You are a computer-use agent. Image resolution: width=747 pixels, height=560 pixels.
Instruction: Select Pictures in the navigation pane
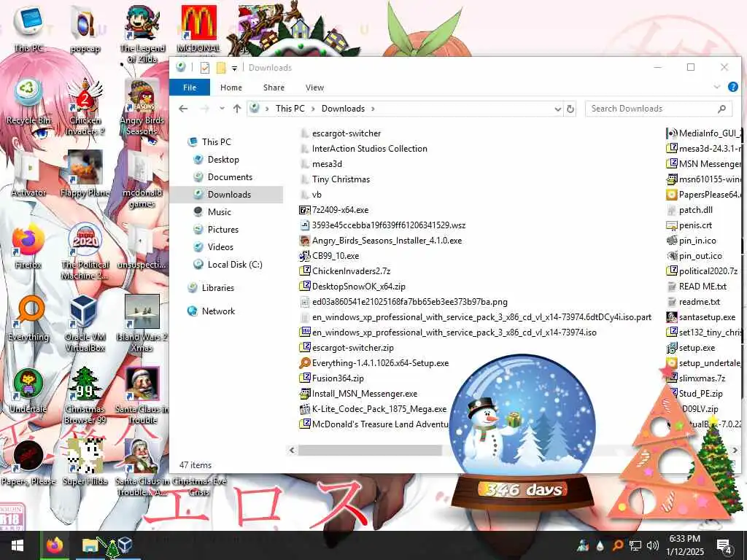point(223,230)
